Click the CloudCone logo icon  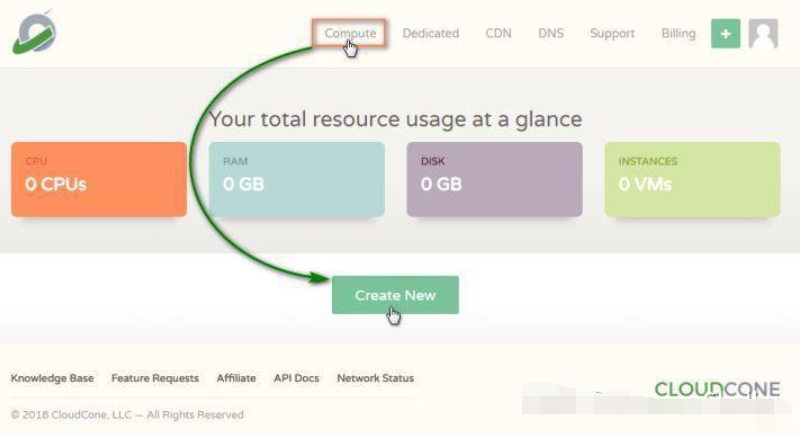[35, 33]
